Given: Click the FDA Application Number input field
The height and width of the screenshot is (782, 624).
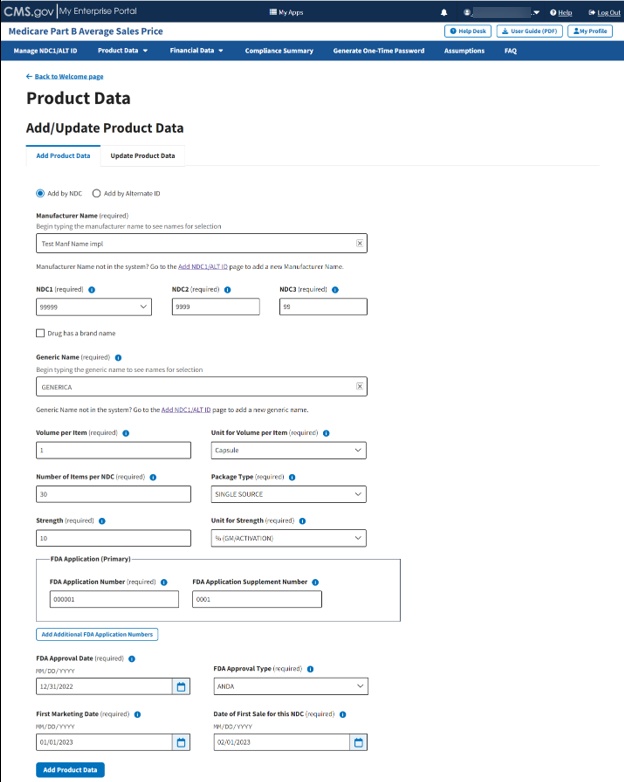Looking at the screenshot, I should pos(113,599).
